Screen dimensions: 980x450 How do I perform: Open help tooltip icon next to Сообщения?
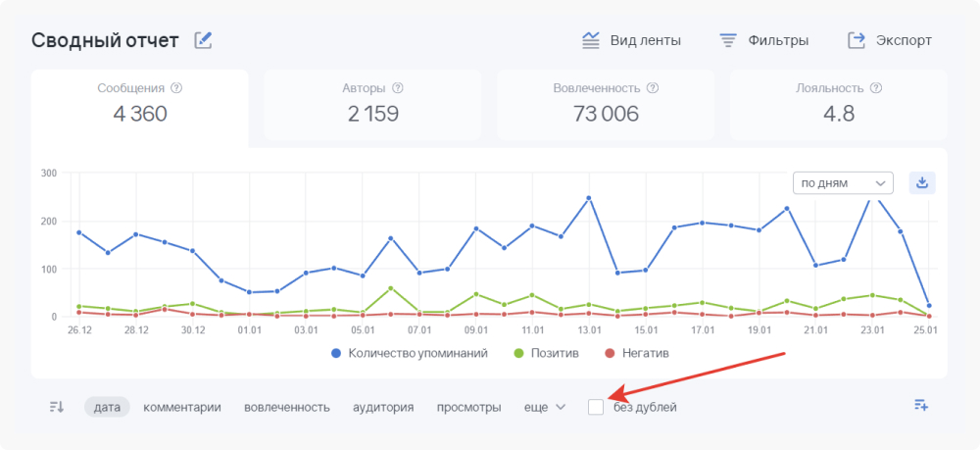(x=177, y=88)
